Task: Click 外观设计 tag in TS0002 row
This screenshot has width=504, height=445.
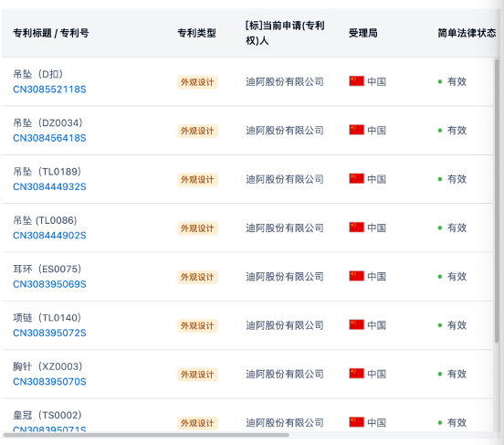Action: point(197,423)
